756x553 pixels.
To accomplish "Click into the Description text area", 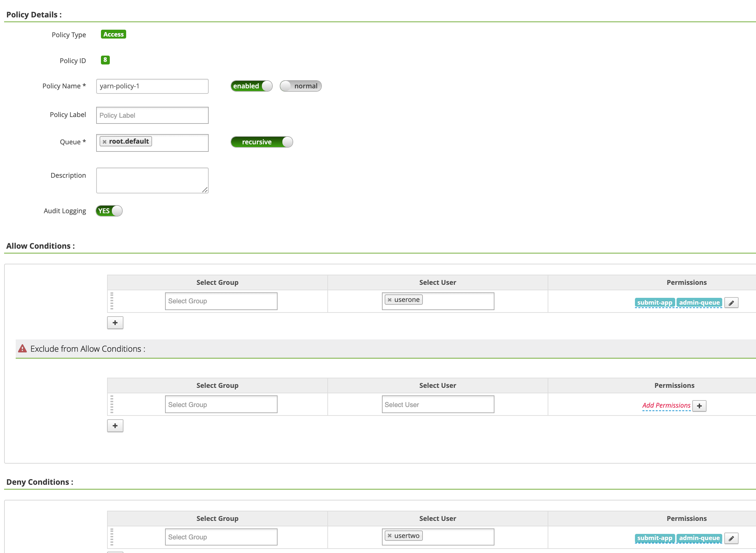I will coord(152,180).
